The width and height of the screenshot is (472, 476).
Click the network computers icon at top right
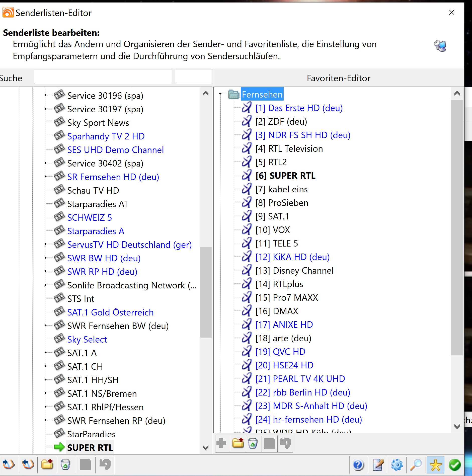[x=440, y=46]
